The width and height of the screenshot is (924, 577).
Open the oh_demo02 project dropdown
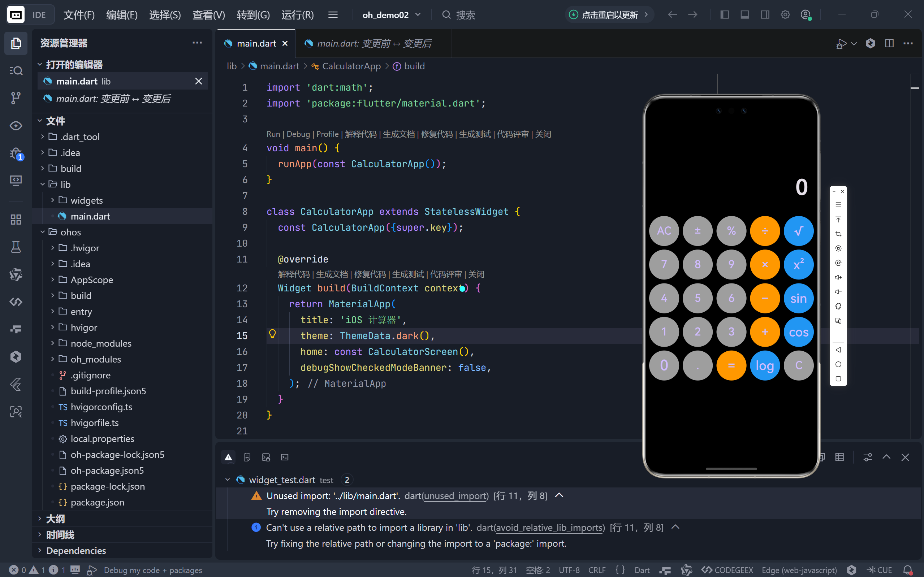click(391, 15)
